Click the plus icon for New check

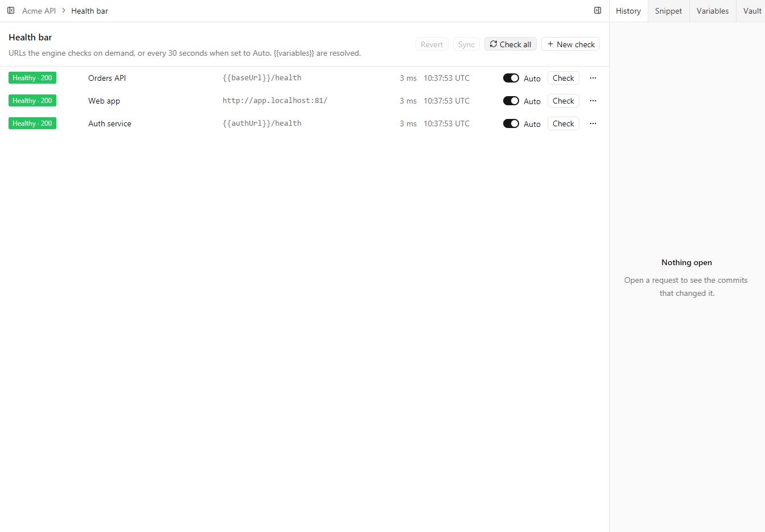(550, 44)
